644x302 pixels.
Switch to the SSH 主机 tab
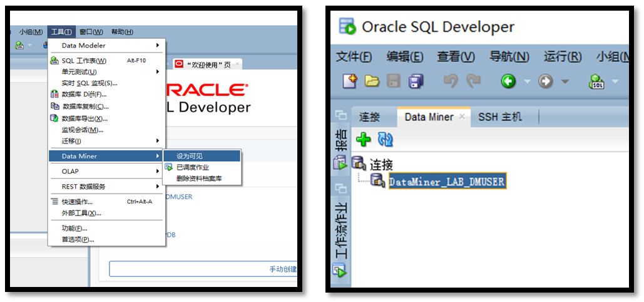[500, 117]
